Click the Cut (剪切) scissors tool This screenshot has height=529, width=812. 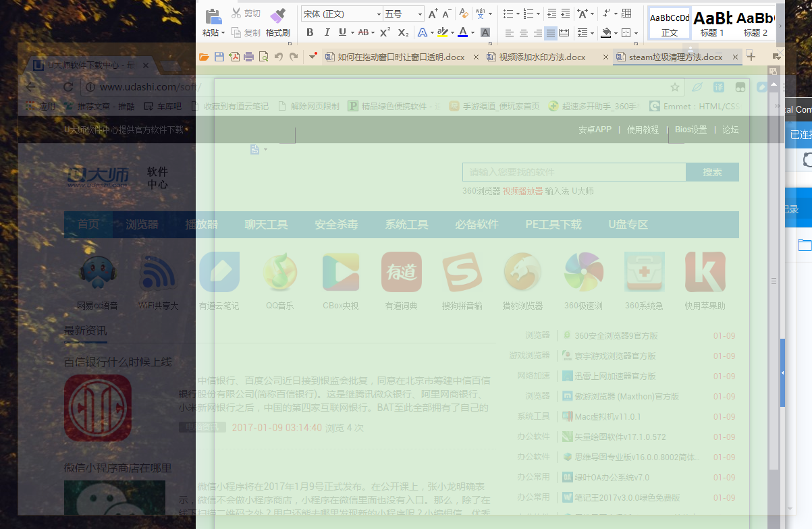(246, 13)
